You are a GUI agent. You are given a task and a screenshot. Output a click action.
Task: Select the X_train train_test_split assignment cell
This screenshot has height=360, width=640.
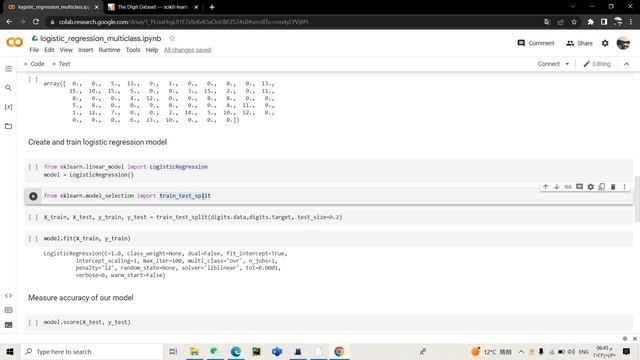coord(329,217)
